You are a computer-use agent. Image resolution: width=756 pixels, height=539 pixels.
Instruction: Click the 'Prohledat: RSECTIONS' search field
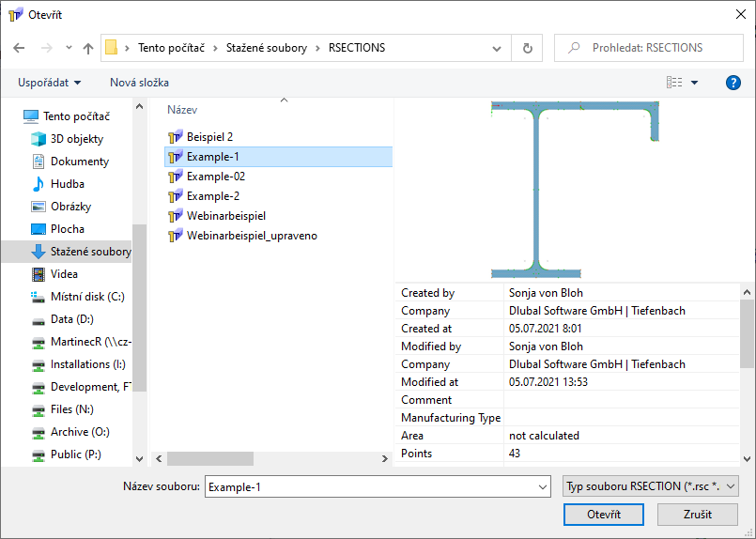click(x=649, y=48)
